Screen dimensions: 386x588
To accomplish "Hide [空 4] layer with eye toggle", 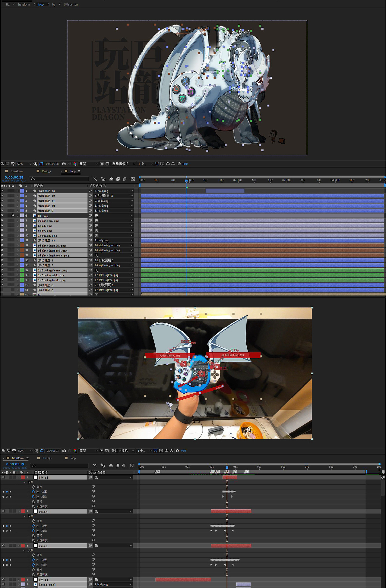I will (x=3, y=477).
